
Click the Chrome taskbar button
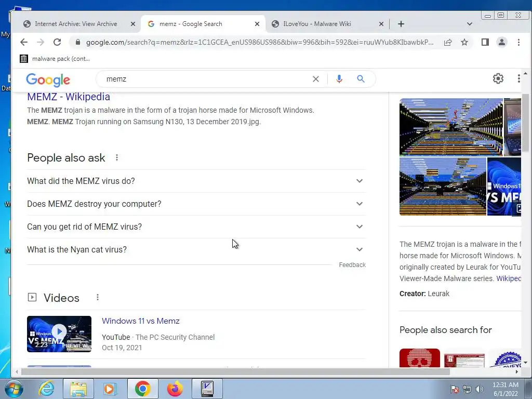tap(142, 389)
